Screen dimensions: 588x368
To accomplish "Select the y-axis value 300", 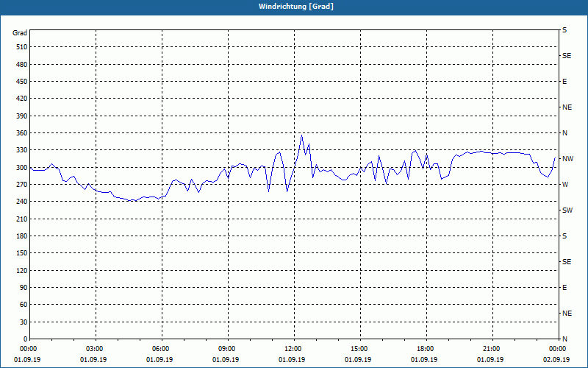I will pyautogui.click(x=22, y=168).
